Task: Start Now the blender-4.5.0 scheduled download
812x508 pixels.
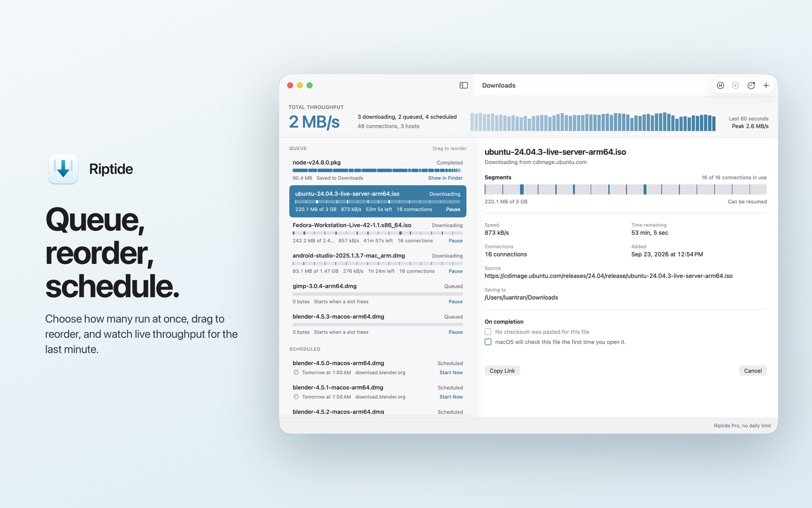Action: [x=451, y=372]
